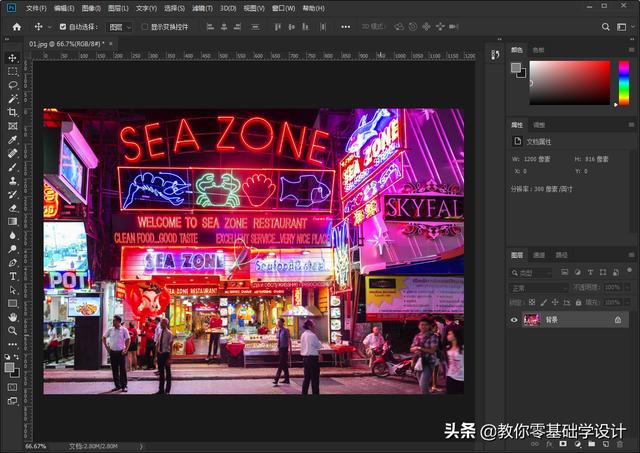Select the Horizontal Type tool
Viewport: 640px width, 453px height.
[x=13, y=276]
